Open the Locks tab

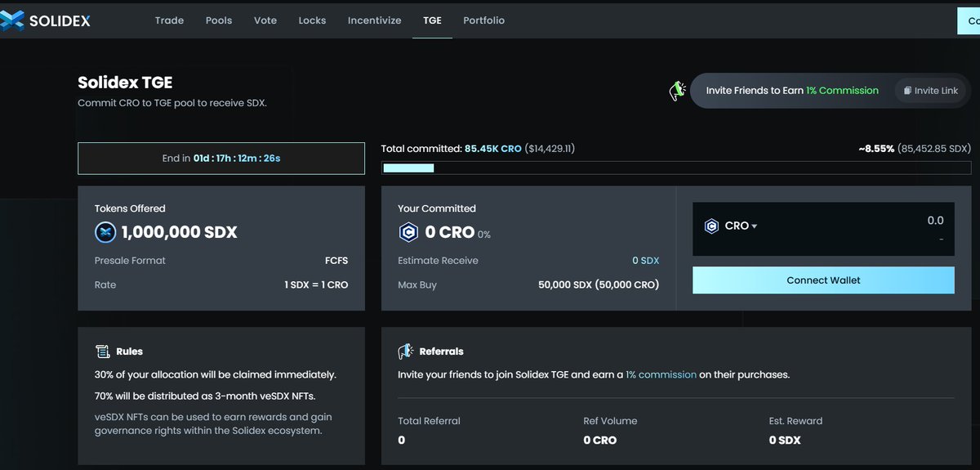tap(312, 20)
